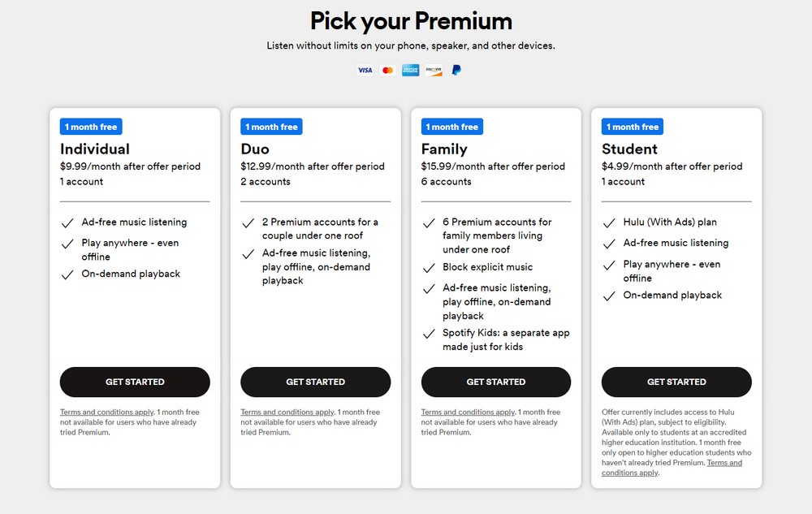Click the Visa payment method icon
This screenshot has width=812, height=514.
365,70
